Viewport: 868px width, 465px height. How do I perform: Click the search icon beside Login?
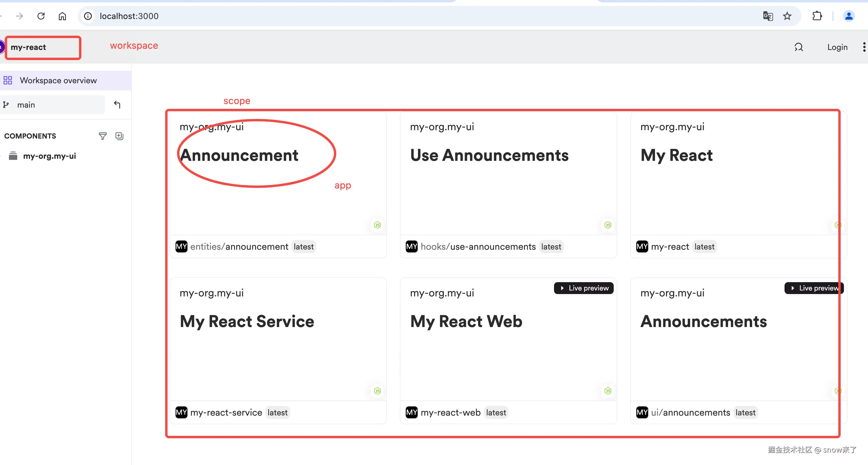(x=798, y=47)
